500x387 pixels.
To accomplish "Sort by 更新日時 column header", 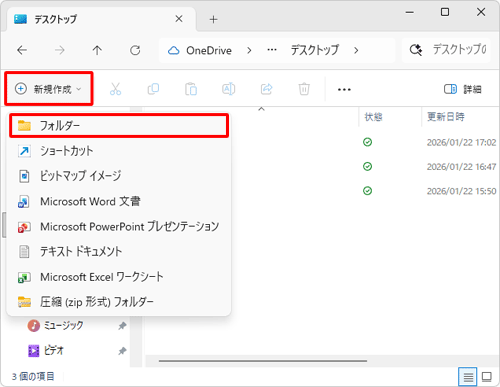I will click(x=446, y=117).
